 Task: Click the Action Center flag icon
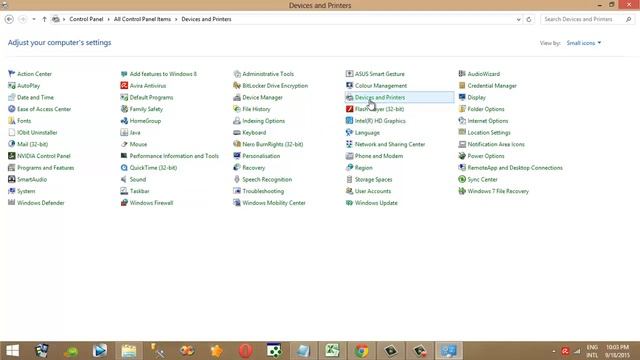pos(11,74)
